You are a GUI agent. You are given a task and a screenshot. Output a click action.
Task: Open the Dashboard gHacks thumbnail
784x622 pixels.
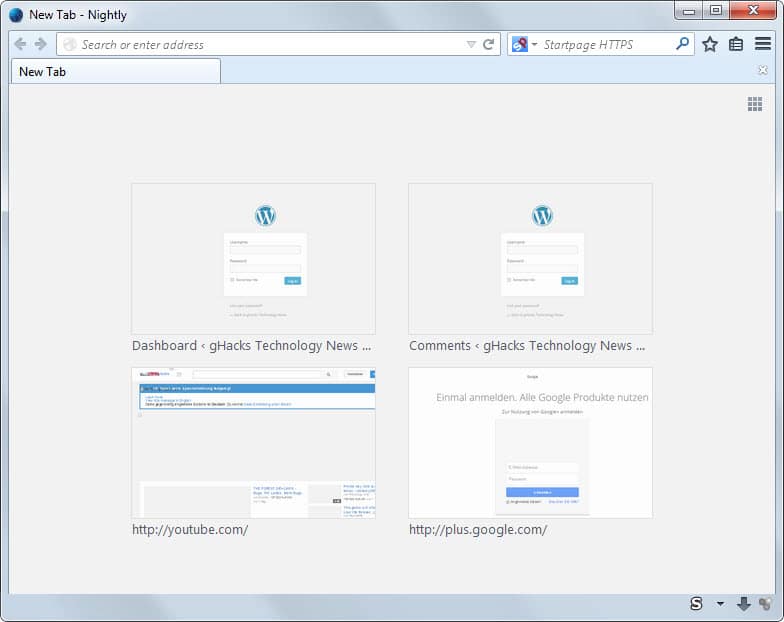coord(254,258)
